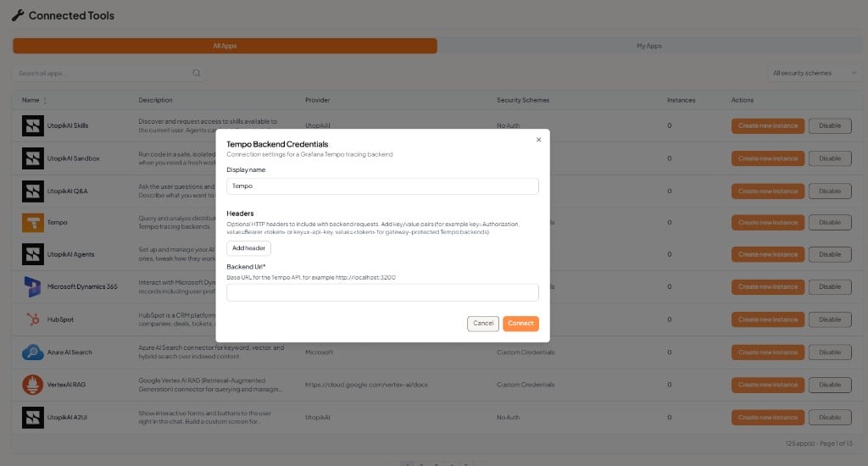Click No Auth in UtopikAI A2UI row
The height and width of the screenshot is (466, 868).
[509, 418]
